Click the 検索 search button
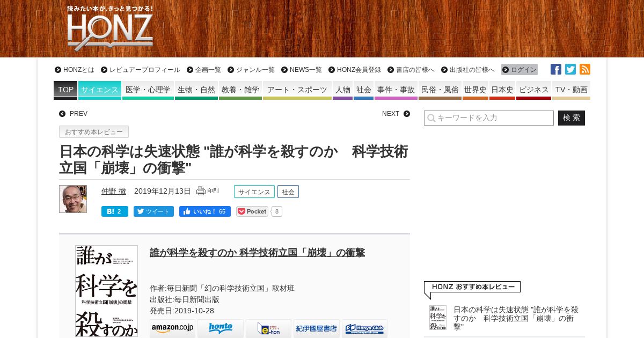 click(572, 118)
